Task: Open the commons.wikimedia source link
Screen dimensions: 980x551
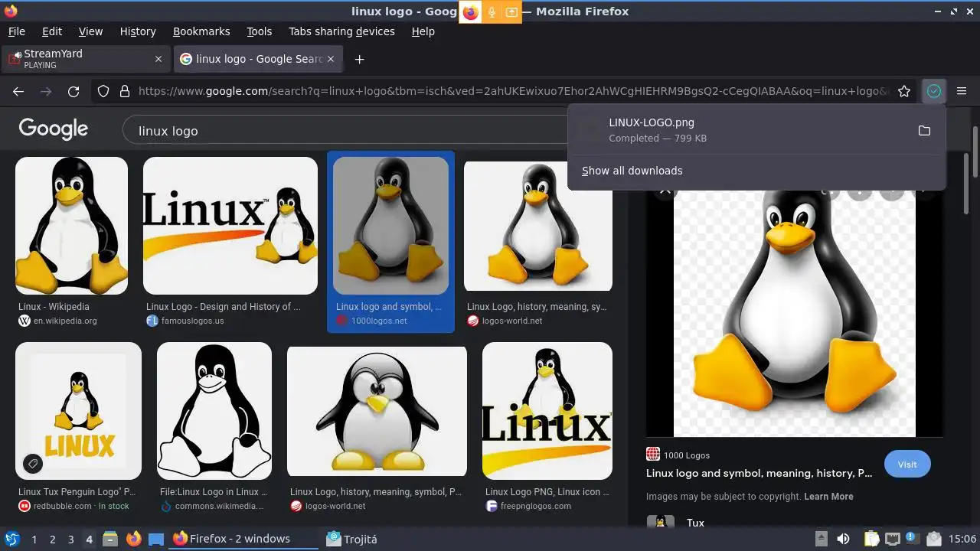Action: pos(219,506)
